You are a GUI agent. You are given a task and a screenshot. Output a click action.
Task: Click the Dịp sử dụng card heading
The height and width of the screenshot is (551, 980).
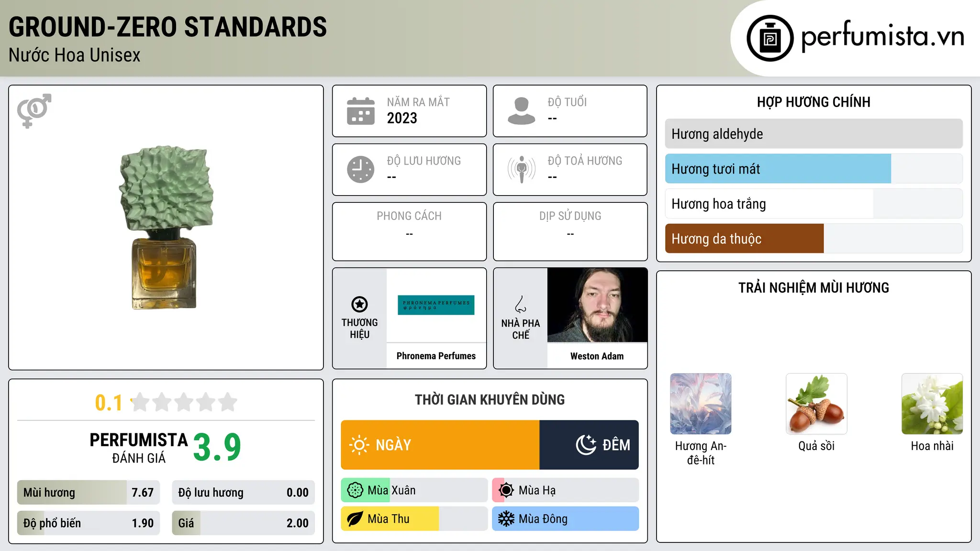[570, 216]
